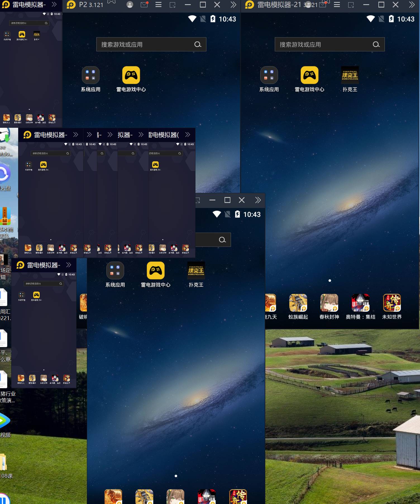Click page indicator dot in right emulator

tap(330, 280)
